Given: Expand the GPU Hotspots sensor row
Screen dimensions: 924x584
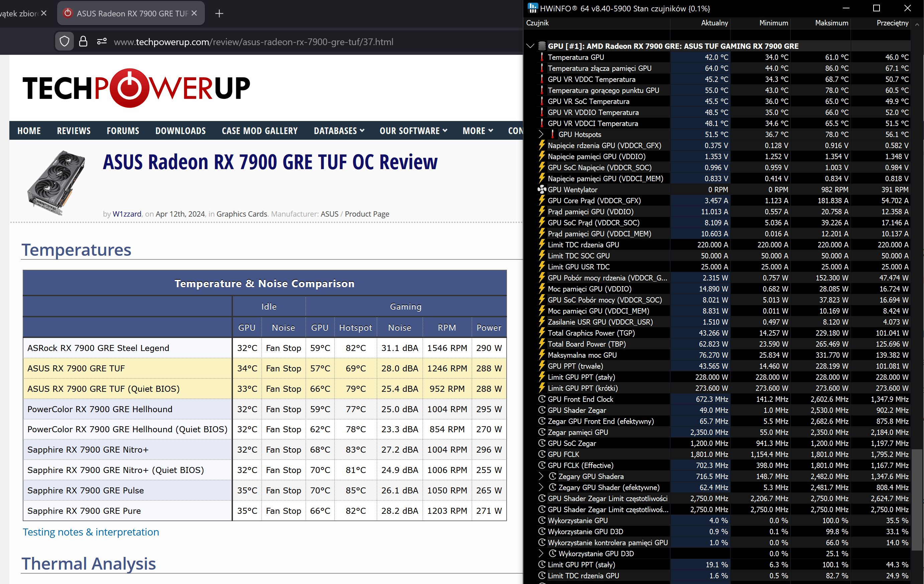Looking at the screenshot, I should click(541, 134).
